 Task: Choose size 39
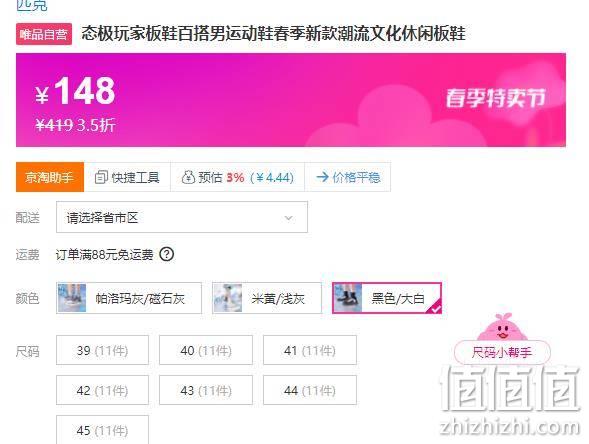[103, 350]
